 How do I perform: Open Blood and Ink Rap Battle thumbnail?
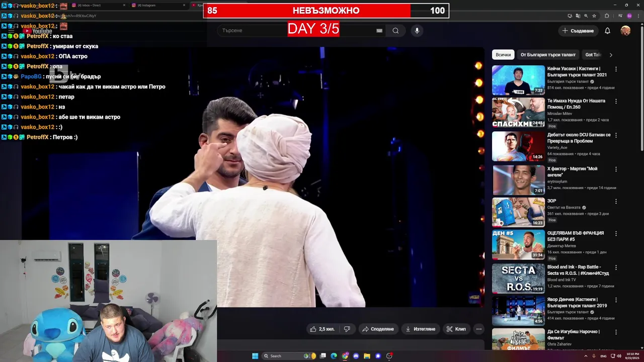pos(518,278)
